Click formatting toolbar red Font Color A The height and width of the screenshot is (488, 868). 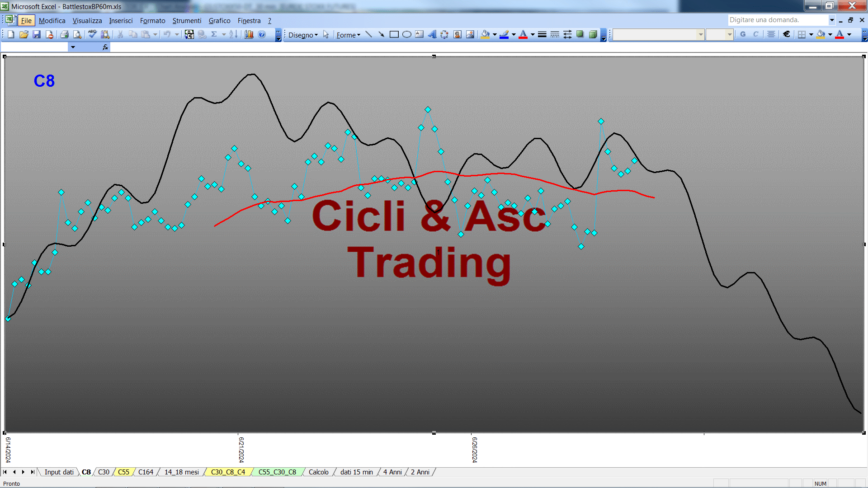point(840,34)
